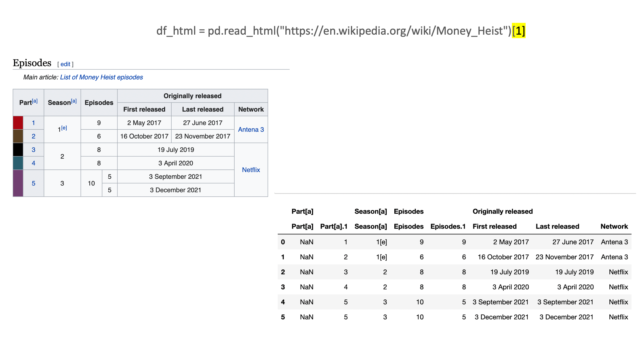Select the merged 3 April 2020 cell

[x=176, y=163]
